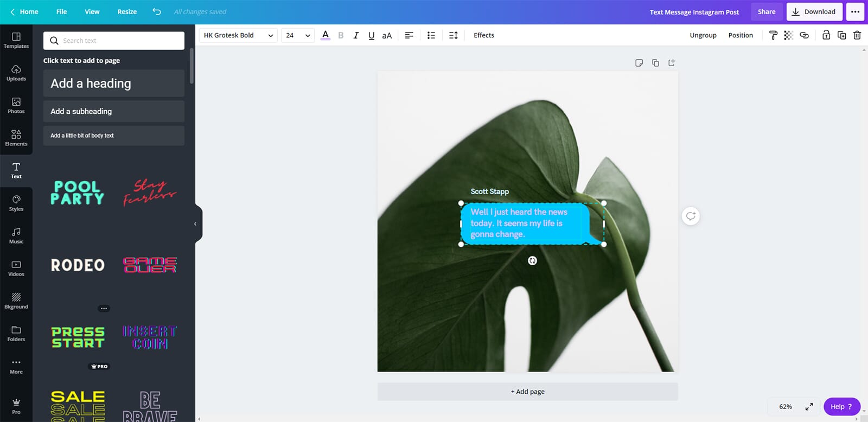Click the rotate handle below text box
The image size is (868, 422).
(532, 261)
